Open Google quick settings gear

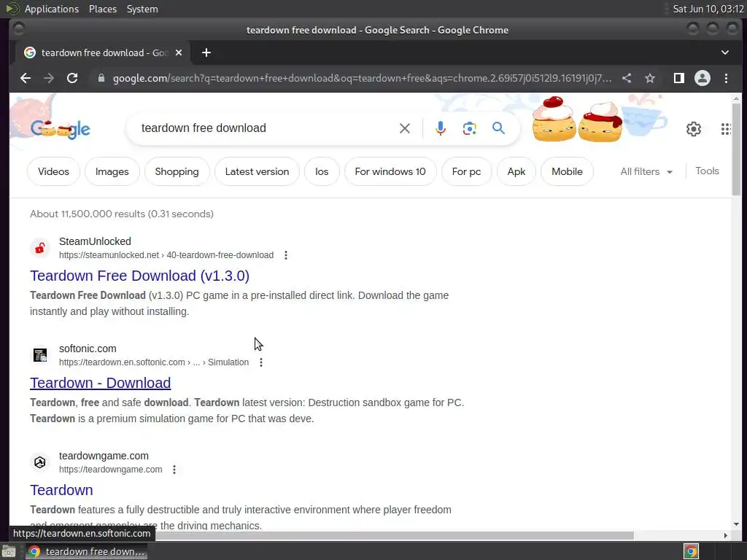[x=694, y=129]
